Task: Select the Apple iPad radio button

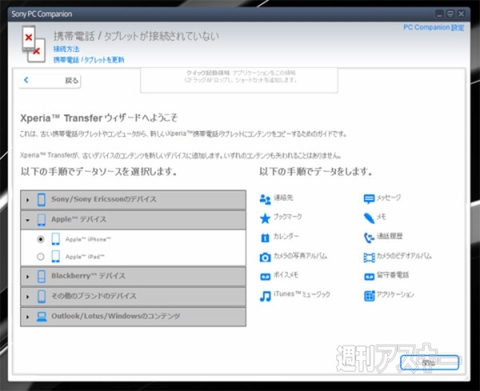Action: (x=41, y=256)
